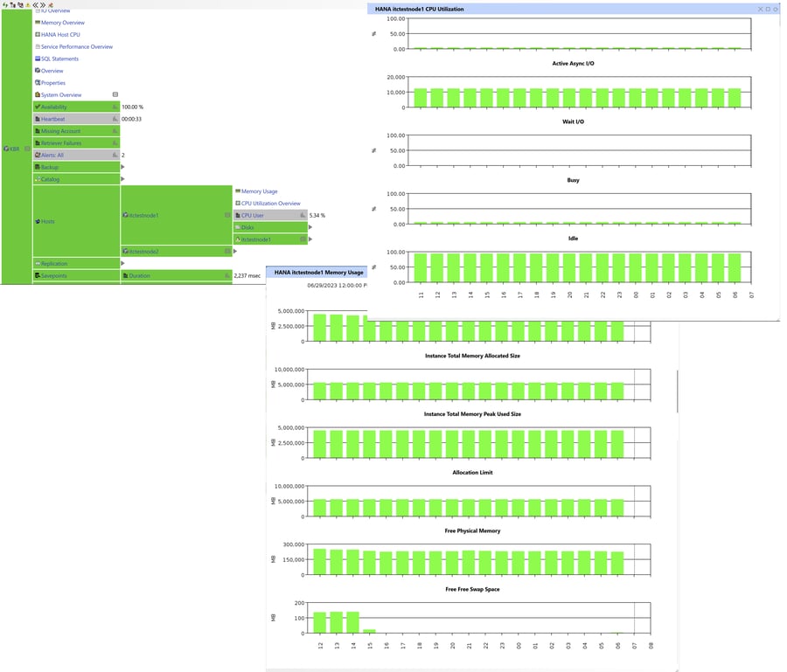Select the Alerts: All tree row

[76, 155]
